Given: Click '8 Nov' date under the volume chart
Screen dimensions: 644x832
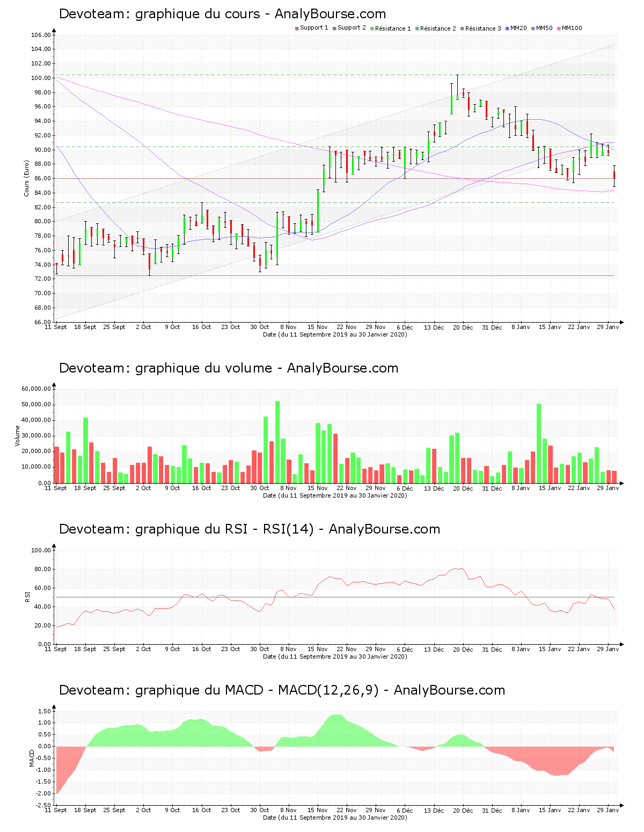Looking at the screenshot, I should (289, 488).
